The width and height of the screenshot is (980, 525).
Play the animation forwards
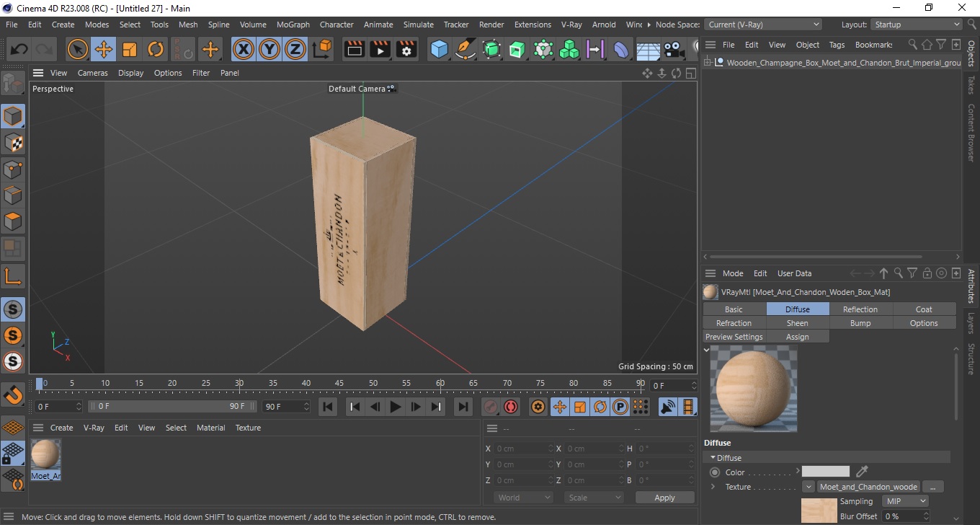(395, 407)
